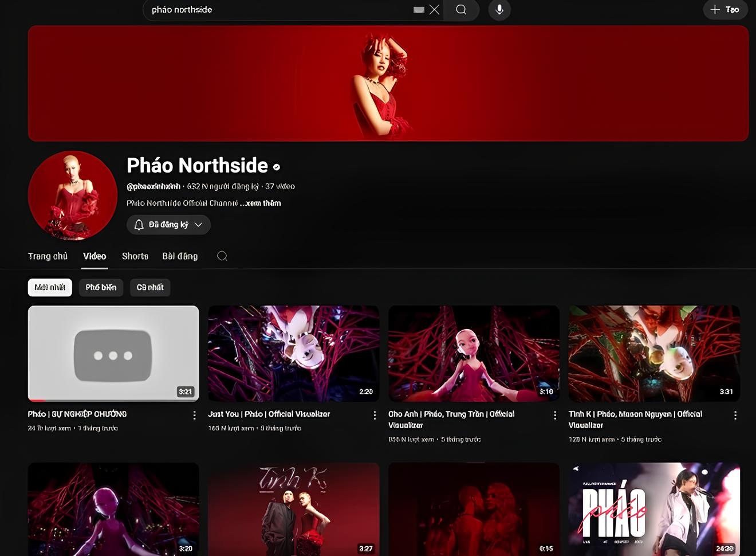Screen dimensions: 756x556
Task: Open options menu for Just You video
Action: click(375, 415)
